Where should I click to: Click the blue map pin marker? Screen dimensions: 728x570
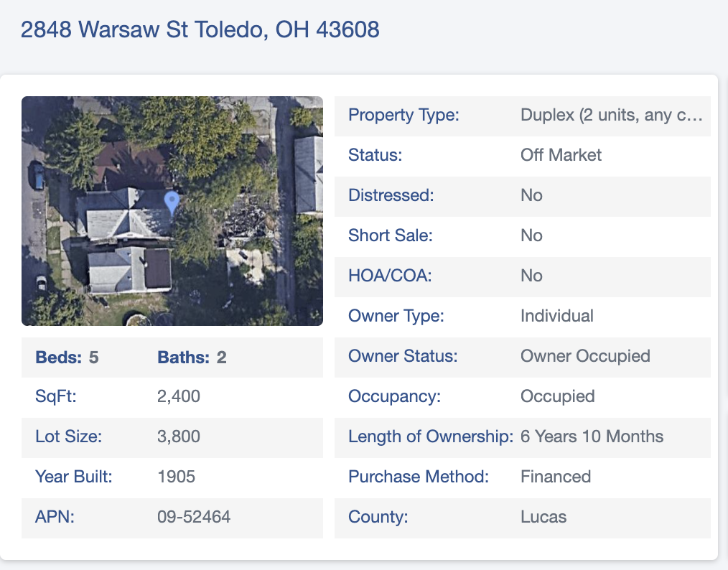tap(172, 202)
